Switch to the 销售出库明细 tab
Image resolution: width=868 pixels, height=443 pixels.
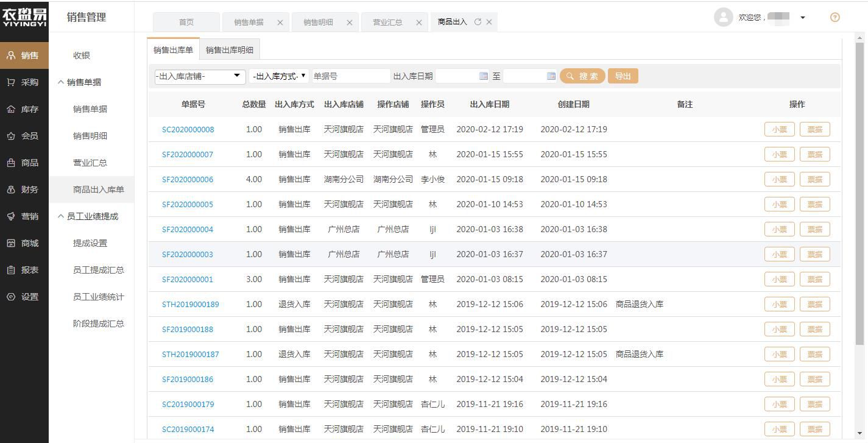pos(230,49)
